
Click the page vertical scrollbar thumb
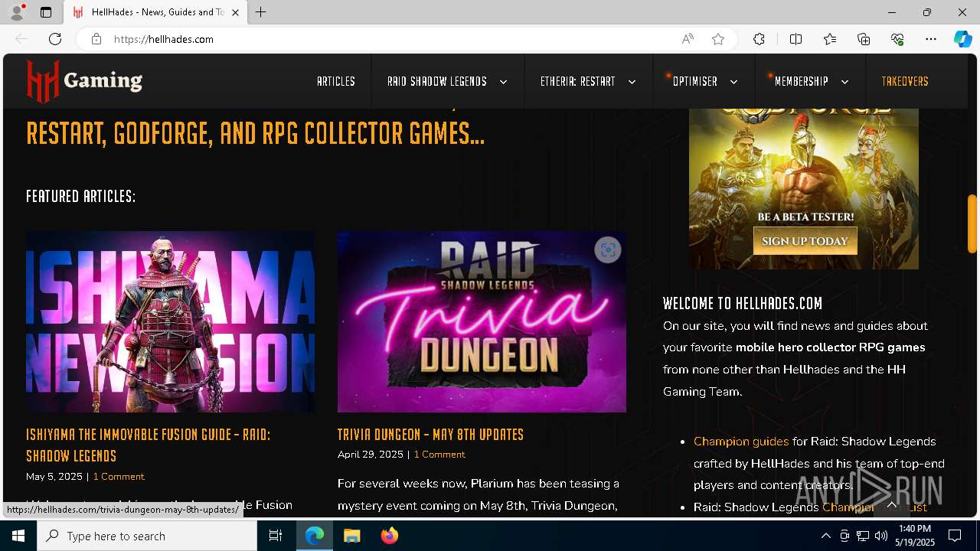972,223
